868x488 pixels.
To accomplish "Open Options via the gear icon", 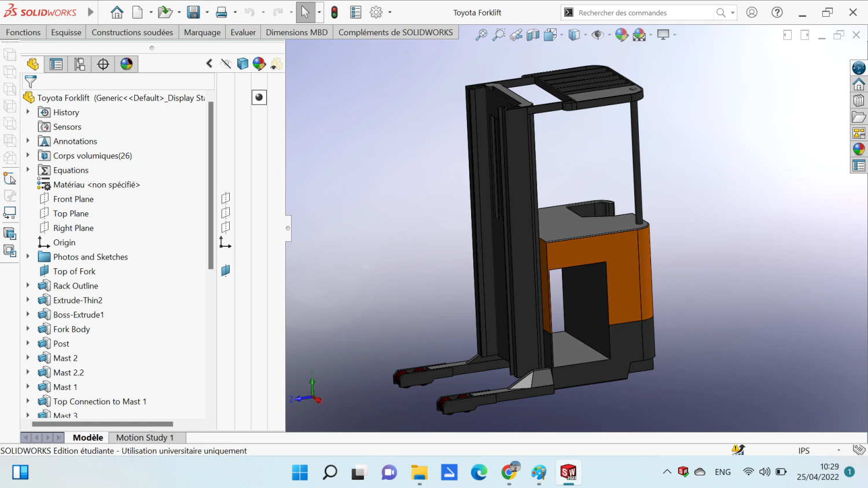I will [376, 12].
